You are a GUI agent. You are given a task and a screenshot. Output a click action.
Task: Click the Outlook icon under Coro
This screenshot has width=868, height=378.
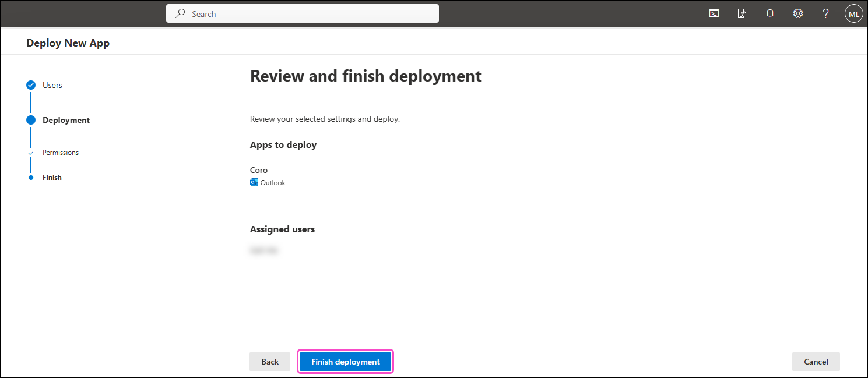pyautogui.click(x=254, y=182)
